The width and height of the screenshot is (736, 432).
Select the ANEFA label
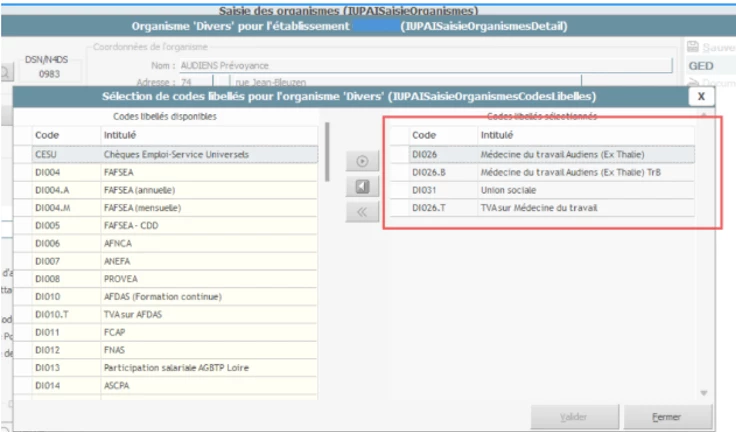pos(117,262)
